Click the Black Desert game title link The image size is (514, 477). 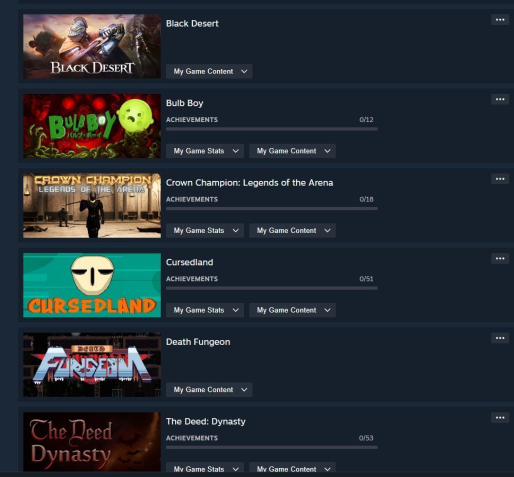(192, 24)
